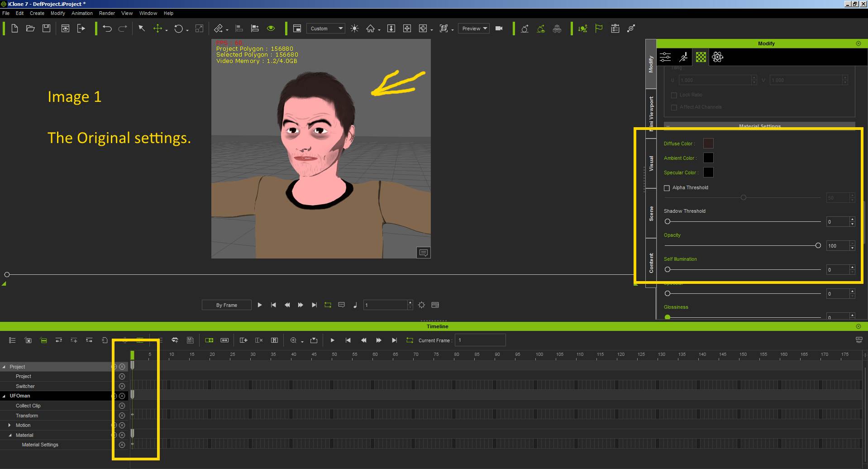Undo the last action
This screenshot has width=868, height=469.
pyautogui.click(x=107, y=29)
